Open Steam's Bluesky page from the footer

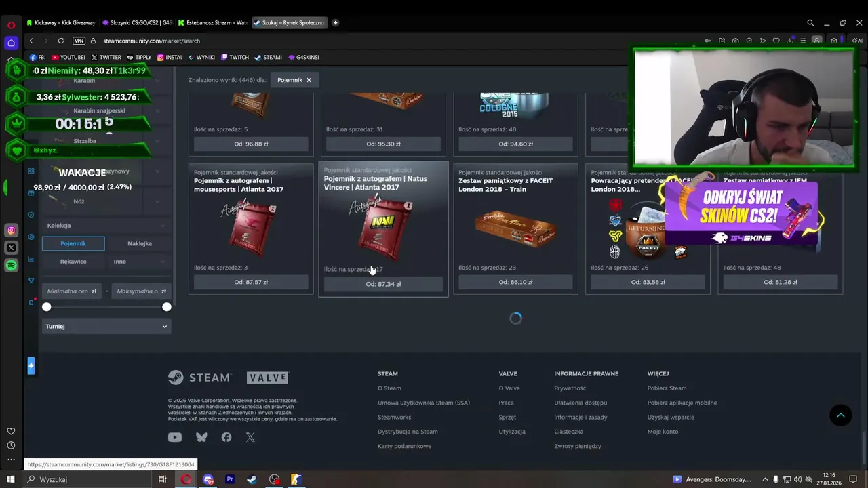click(x=201, y=437)
